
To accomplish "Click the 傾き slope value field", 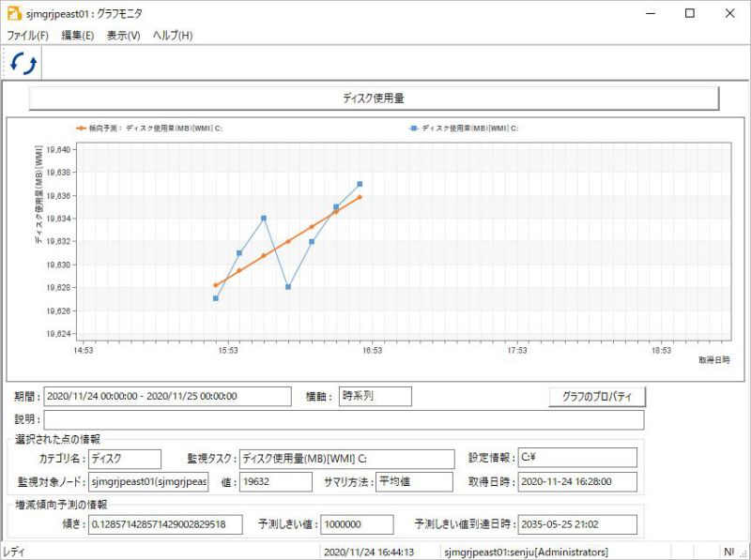I will tap(165, 524).
